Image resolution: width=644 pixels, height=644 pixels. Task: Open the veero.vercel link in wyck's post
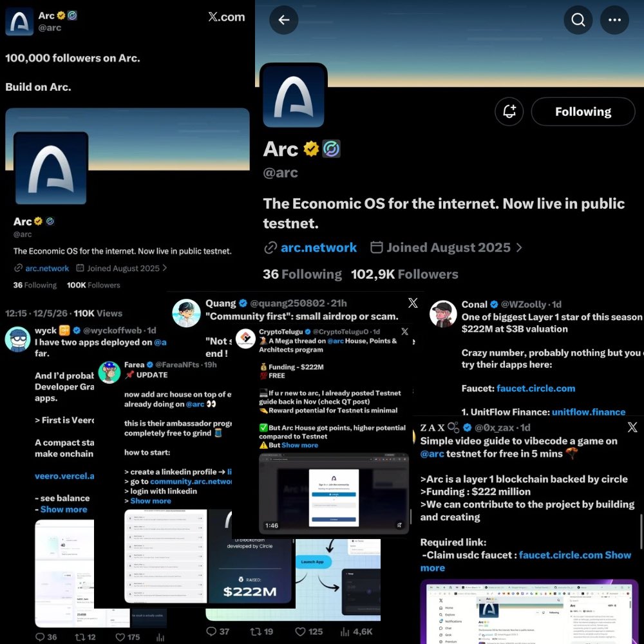tap(64, 476)
